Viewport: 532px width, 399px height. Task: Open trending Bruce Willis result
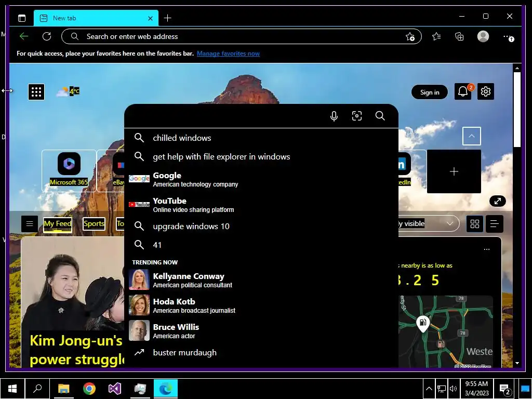pyautogui.click(x=261, y=331)
